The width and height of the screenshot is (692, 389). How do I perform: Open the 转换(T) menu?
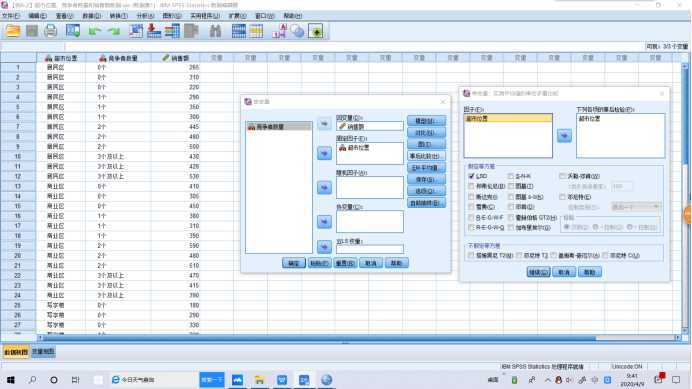pos(118,16)
